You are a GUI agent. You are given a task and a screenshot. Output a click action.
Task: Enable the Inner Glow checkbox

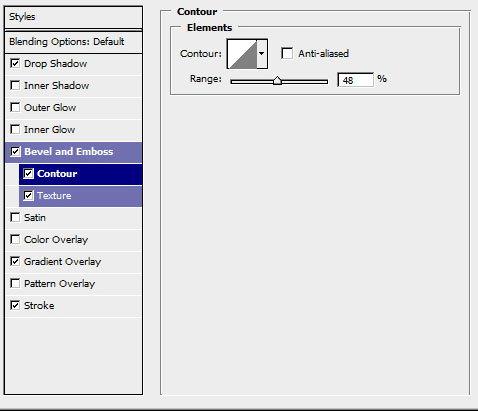click(x=15, y=129)
